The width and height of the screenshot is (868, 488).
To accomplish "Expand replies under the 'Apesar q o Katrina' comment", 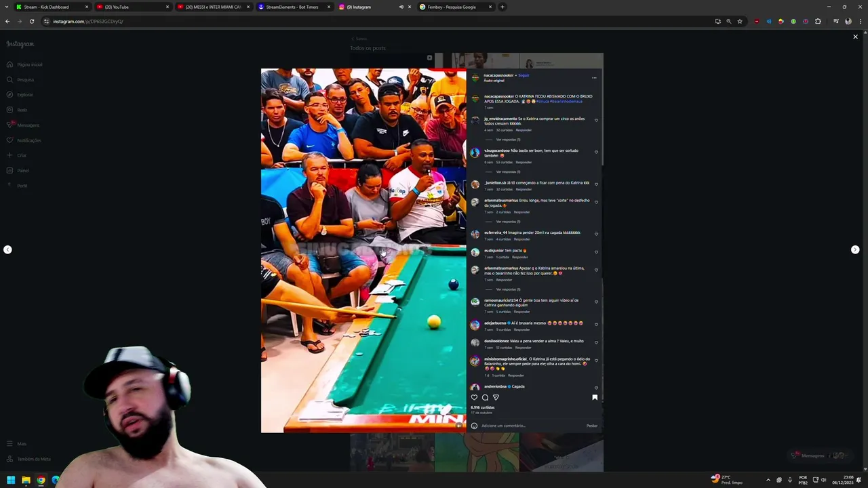I will 508,289.
